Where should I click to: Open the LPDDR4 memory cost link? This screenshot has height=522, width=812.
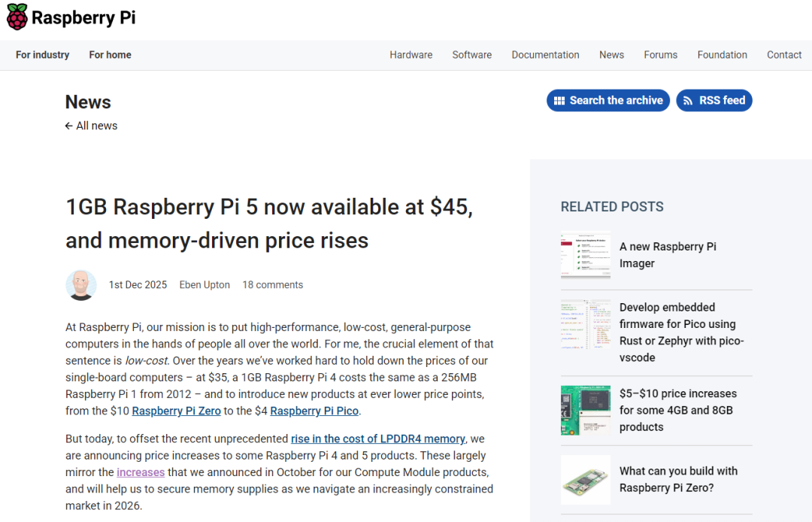378,439
